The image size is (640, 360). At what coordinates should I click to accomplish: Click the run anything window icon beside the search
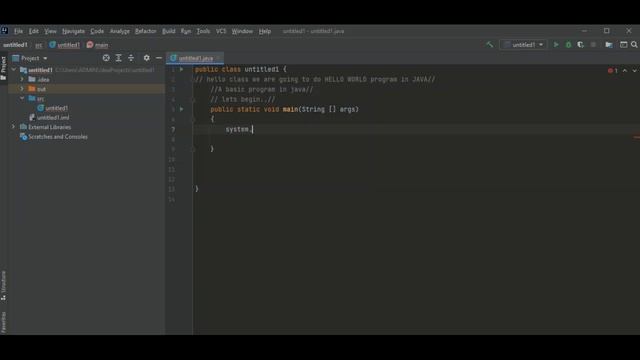623,44
